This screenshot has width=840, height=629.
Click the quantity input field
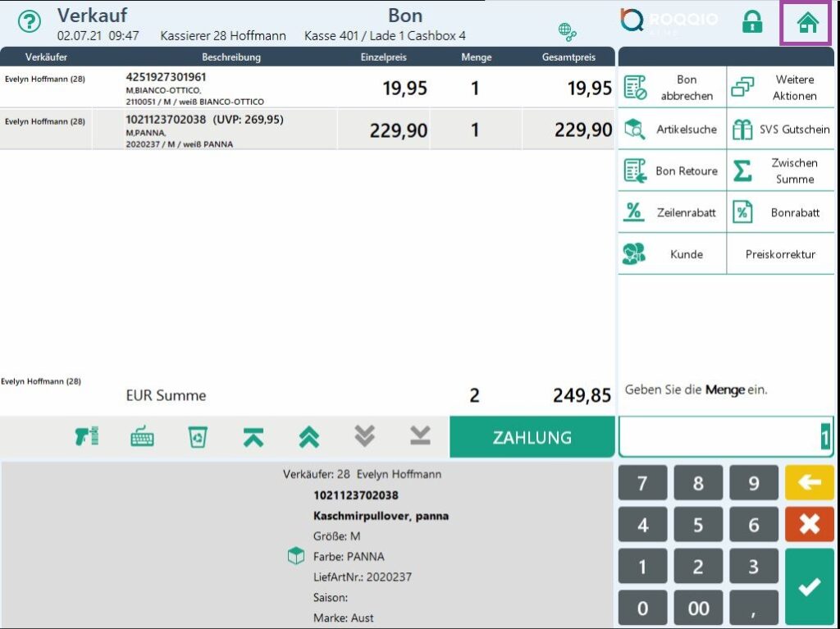pyautogui.click(x=725, y=438)
